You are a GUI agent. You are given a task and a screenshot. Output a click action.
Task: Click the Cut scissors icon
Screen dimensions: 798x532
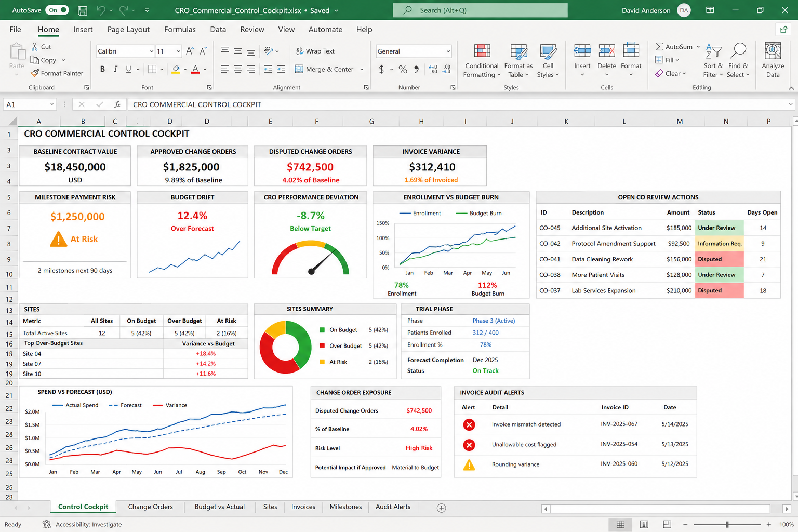pos(35,47)
